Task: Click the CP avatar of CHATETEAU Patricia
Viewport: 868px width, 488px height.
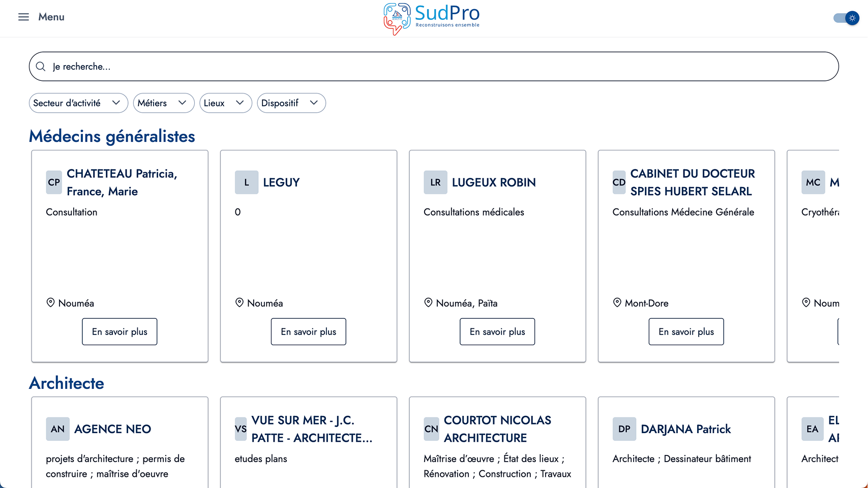Action: 54,182
